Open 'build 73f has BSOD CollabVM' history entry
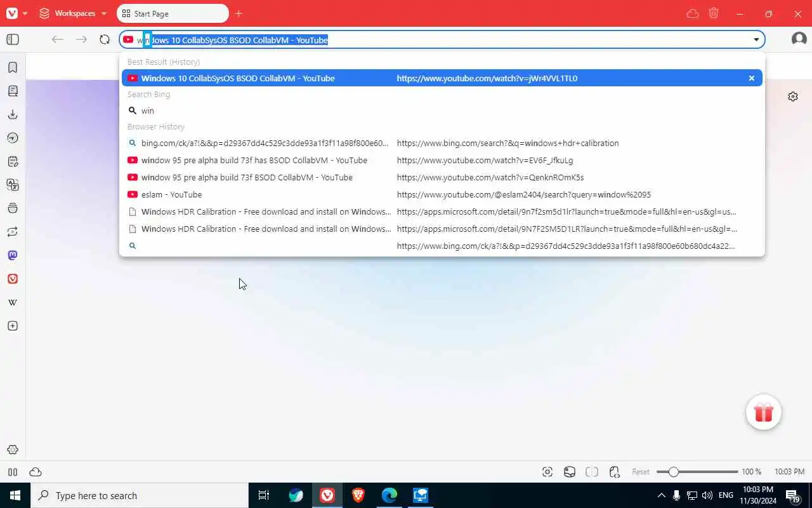 click(442, 160)
